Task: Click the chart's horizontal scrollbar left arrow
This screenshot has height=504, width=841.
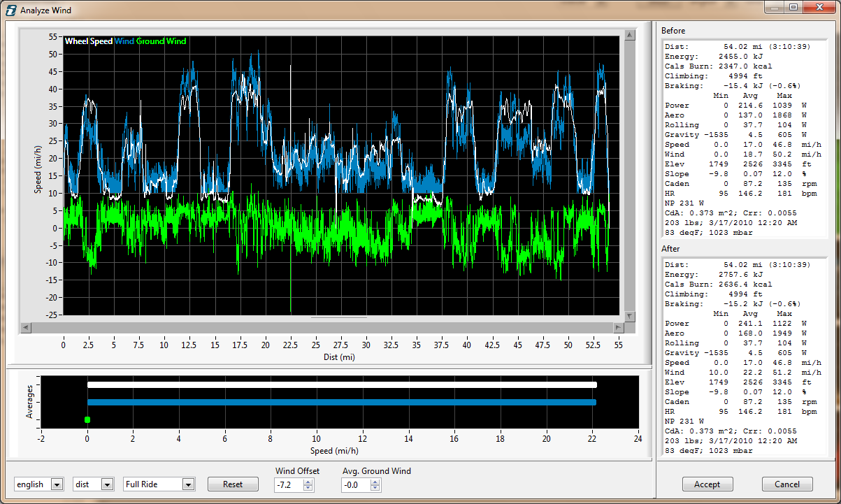Action: [x=26, y=327]
